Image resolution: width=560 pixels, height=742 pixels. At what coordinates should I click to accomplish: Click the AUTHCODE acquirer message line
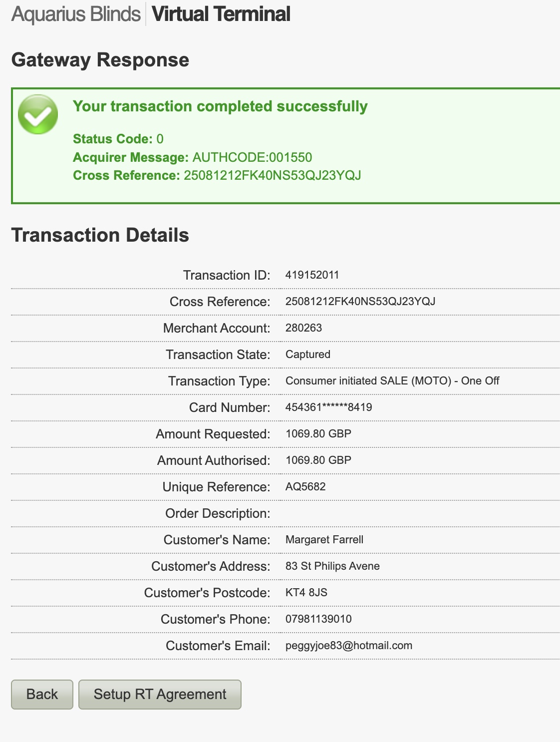click(x=192, y=157)
